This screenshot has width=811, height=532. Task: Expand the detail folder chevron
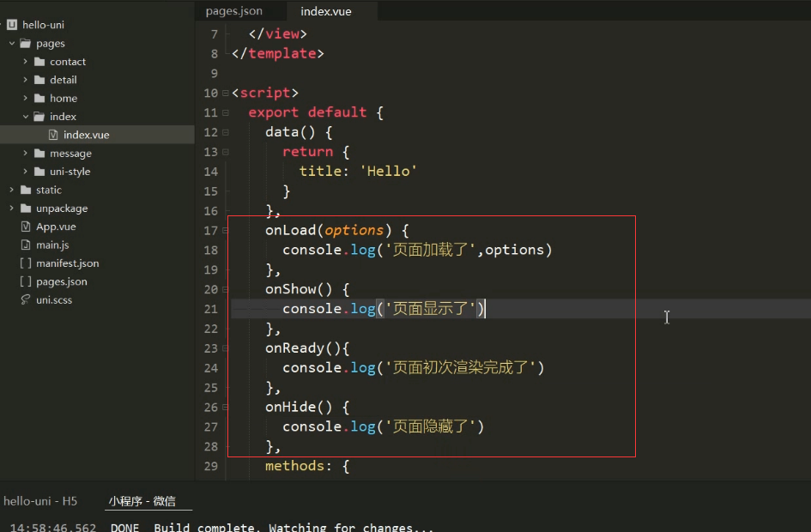coord(26,80)
